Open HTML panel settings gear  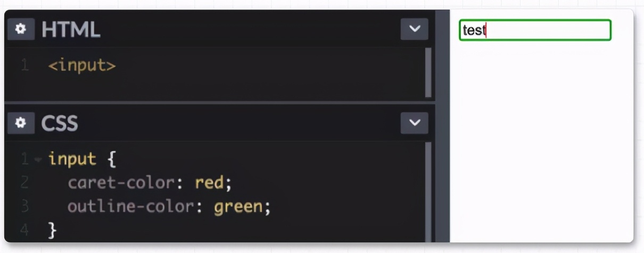coord(21,30)
